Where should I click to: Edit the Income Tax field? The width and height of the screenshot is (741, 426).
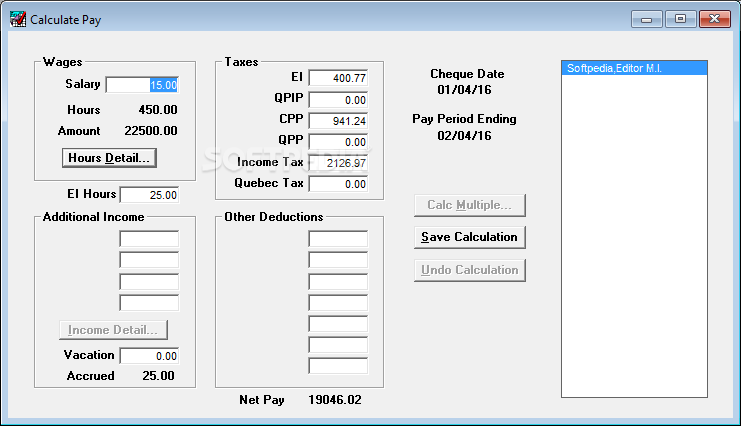pyautogui.click(x=338, y=163)
